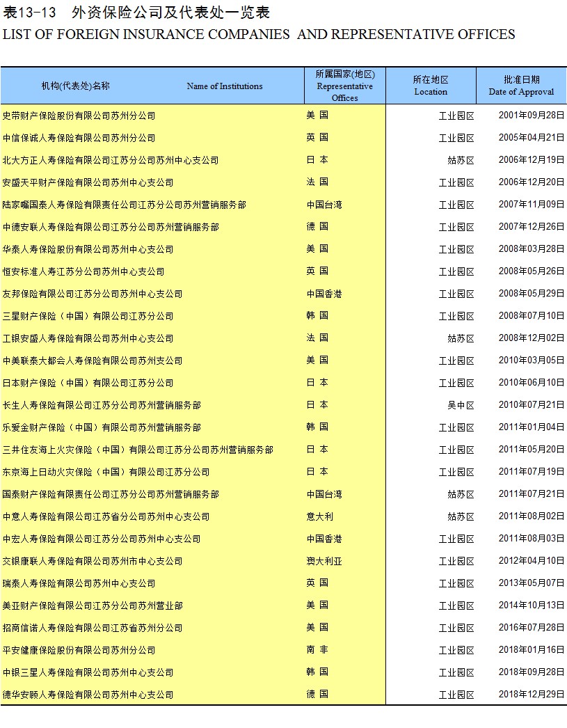Click 中国台湾 in the 陆家嘴国泰人寿 row
The width and height of the screenshot is (567, 728).
point(324,205)
